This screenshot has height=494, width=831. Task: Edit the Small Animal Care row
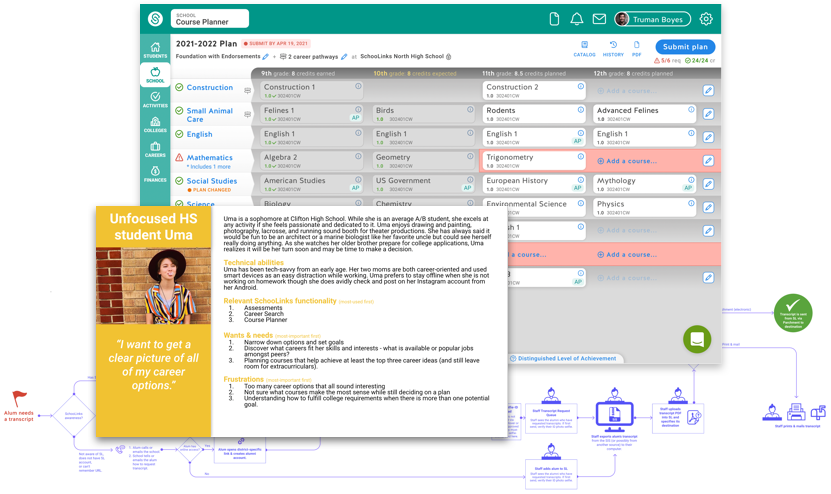(708, 114)
